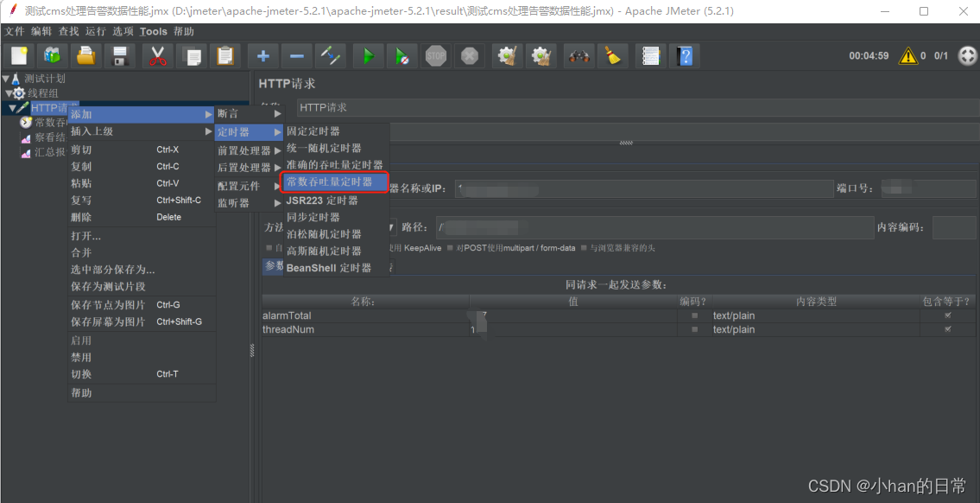Open the 配置元件 submenu

(x=250, y=187)
